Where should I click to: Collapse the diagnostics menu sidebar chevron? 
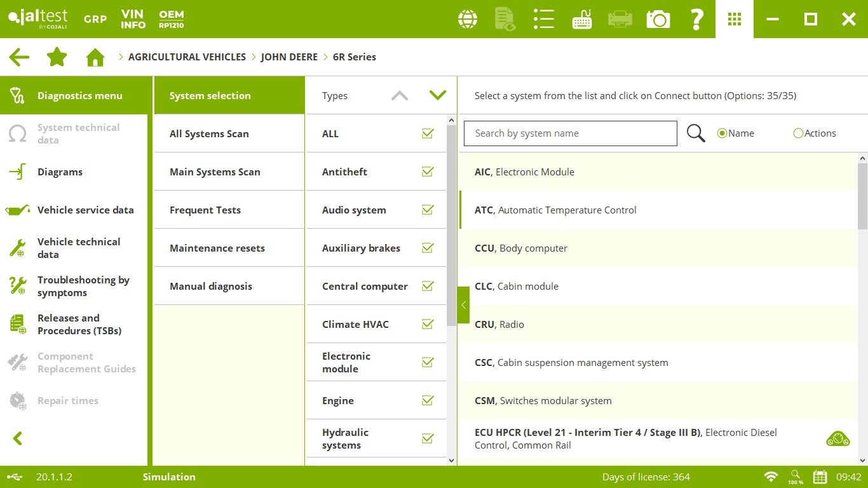click(x=18, y=438)
